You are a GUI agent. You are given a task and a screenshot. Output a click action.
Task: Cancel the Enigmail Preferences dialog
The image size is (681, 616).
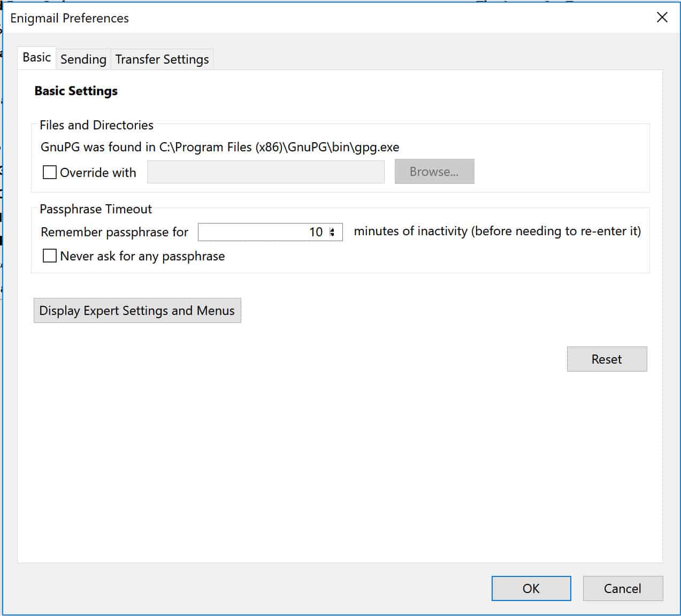click(623, 588)
